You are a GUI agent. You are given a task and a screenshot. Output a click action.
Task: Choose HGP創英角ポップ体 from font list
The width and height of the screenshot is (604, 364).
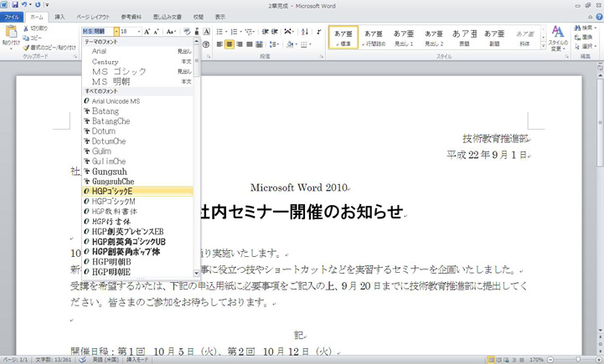tap(137, 252)
